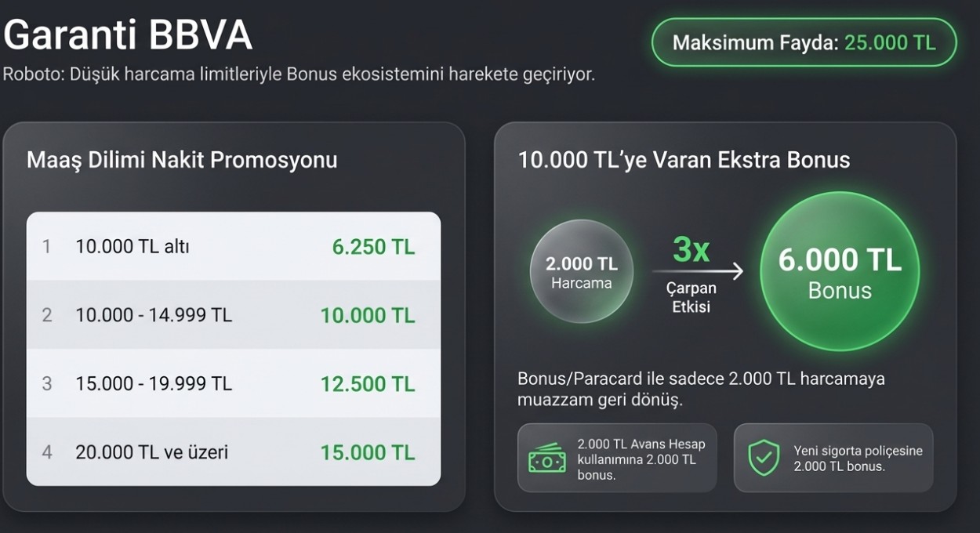Open the Yeni sigorta poliçesine bonus card

pyautogui.click(x=833, y=459)
